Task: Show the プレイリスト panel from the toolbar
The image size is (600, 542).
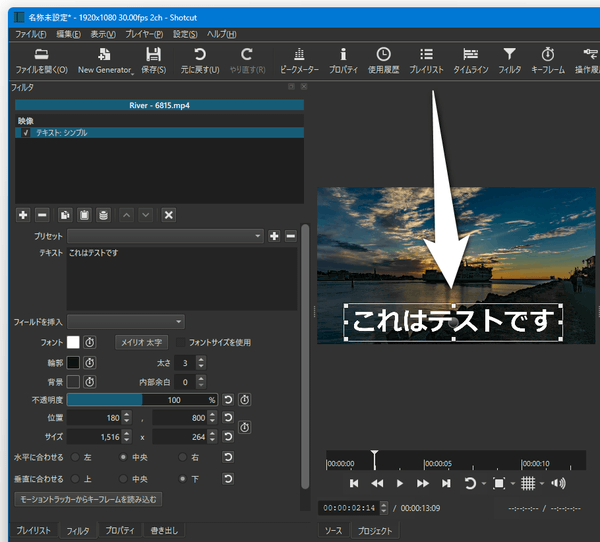Action: [x=426, y=61]
